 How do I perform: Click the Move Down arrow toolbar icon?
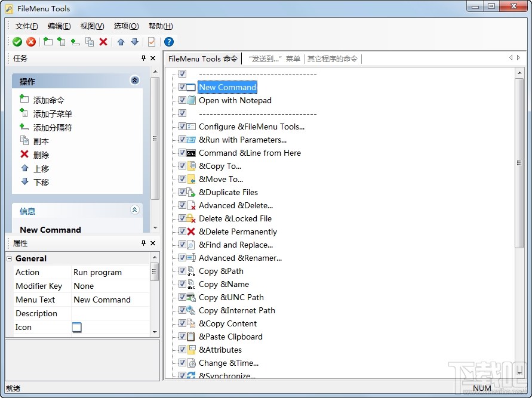[x=135, y=42]
